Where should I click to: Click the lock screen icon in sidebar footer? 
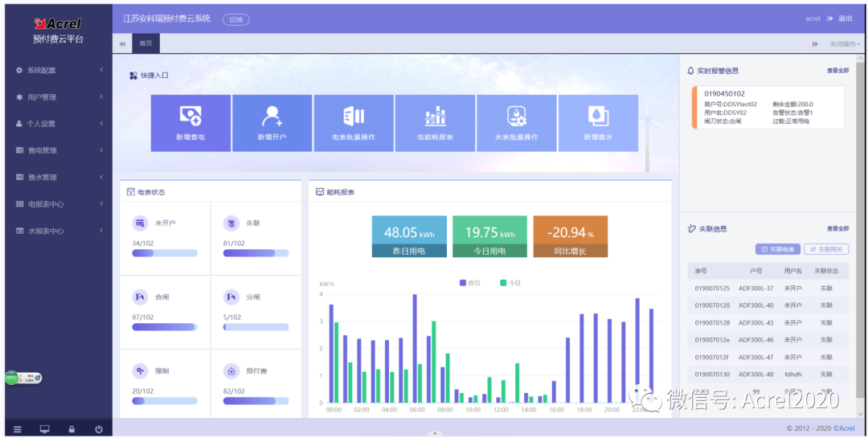[72, 429]
